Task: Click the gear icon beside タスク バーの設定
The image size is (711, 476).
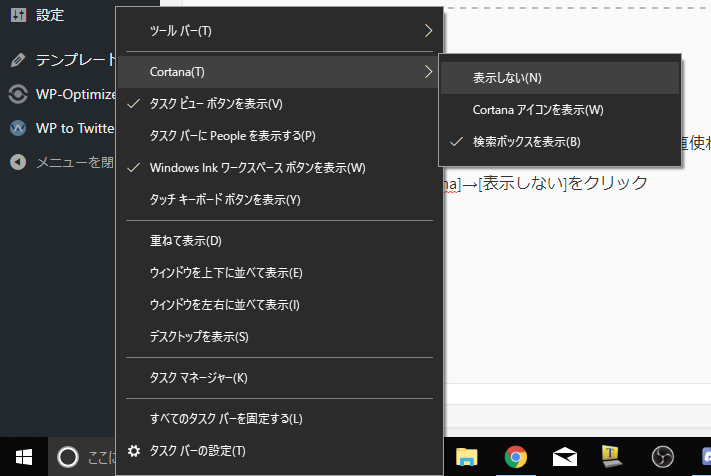Action: 134,451
